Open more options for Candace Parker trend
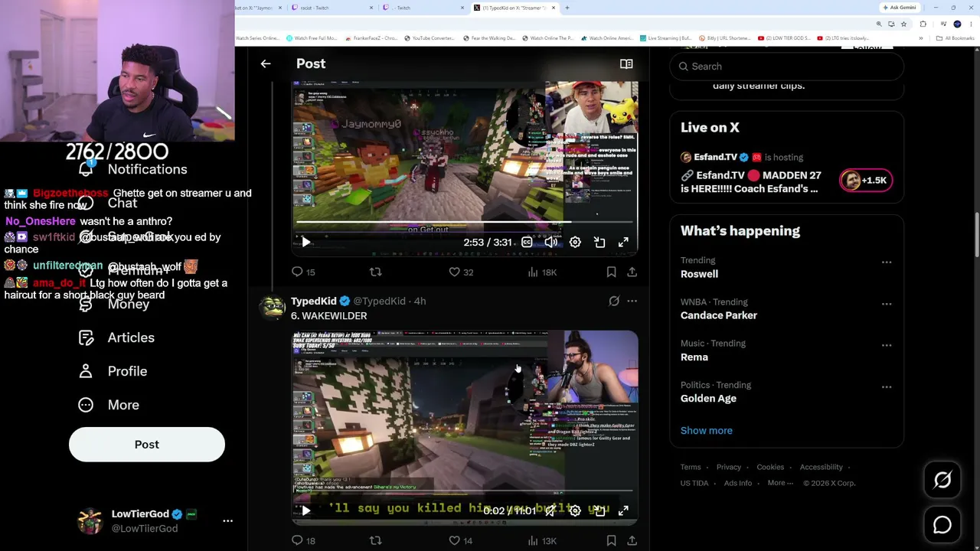 click(x=887, y=304)
